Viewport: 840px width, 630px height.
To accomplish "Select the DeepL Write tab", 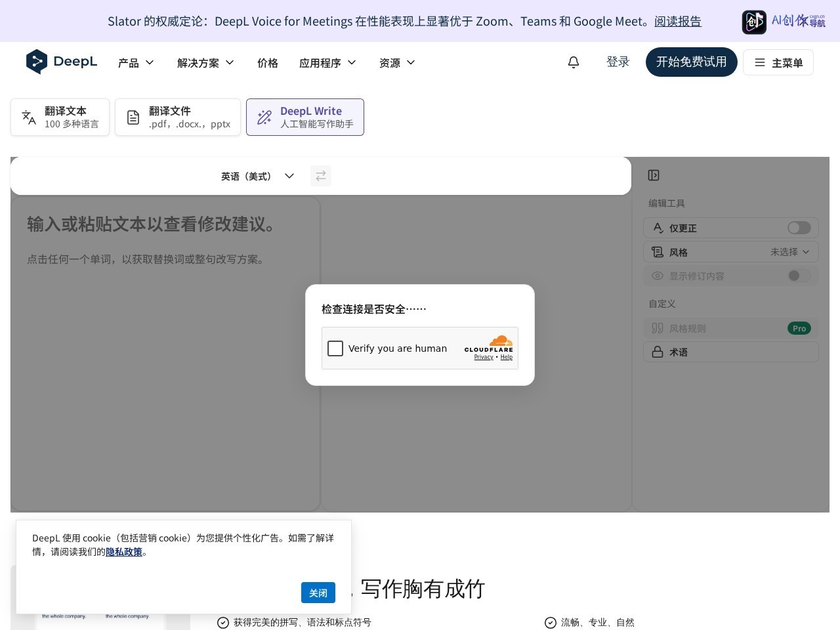I will (x=305, y=117).
